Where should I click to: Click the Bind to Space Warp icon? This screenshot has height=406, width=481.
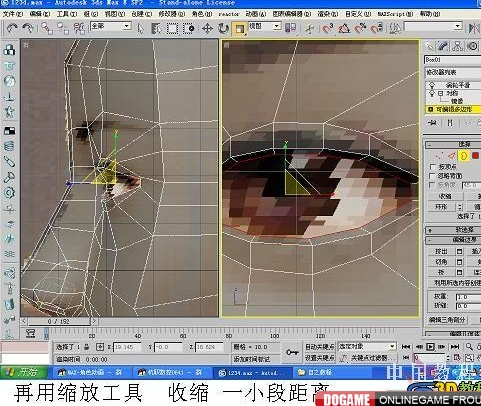(x=79, y=28)
